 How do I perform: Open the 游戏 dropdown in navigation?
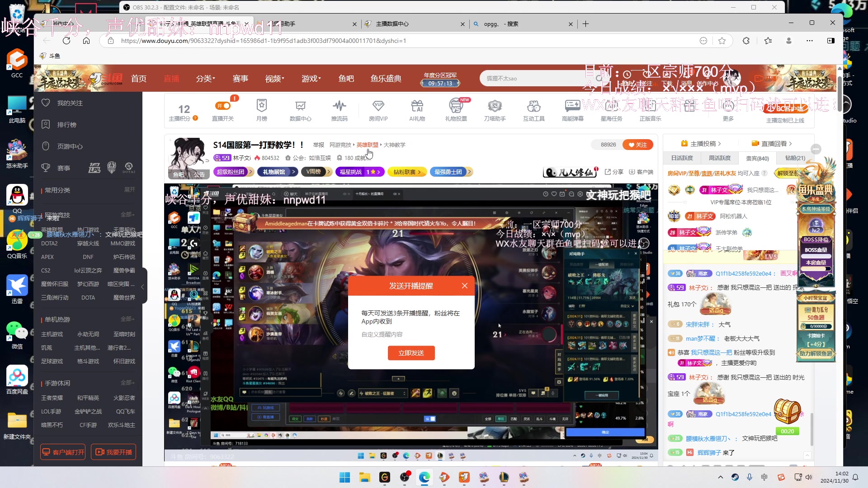coord(311,79)
